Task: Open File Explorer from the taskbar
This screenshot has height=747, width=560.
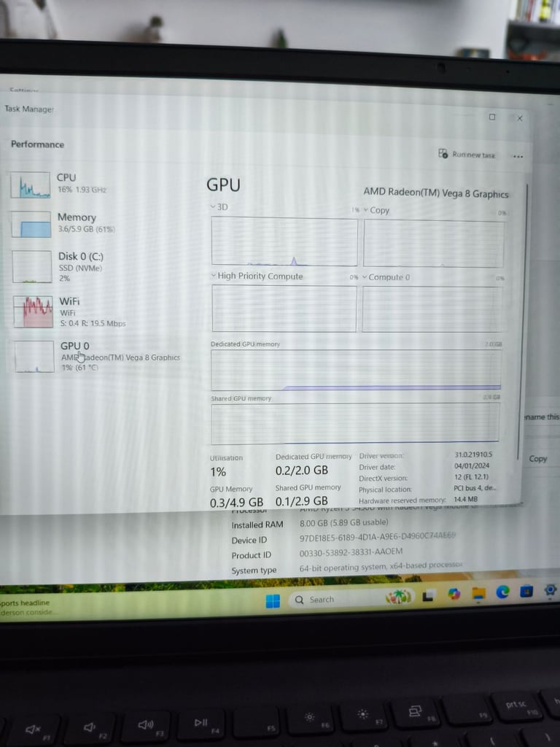Action: [478, 593]
